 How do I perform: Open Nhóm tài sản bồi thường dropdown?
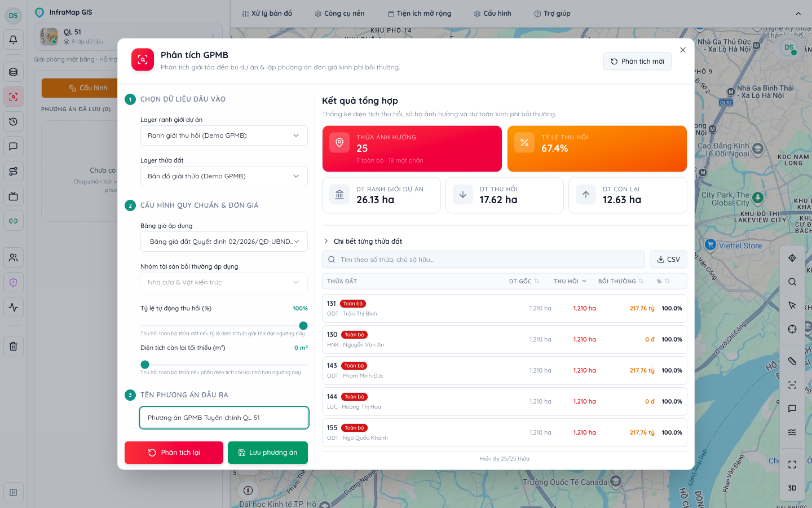[x=224, y=282]
